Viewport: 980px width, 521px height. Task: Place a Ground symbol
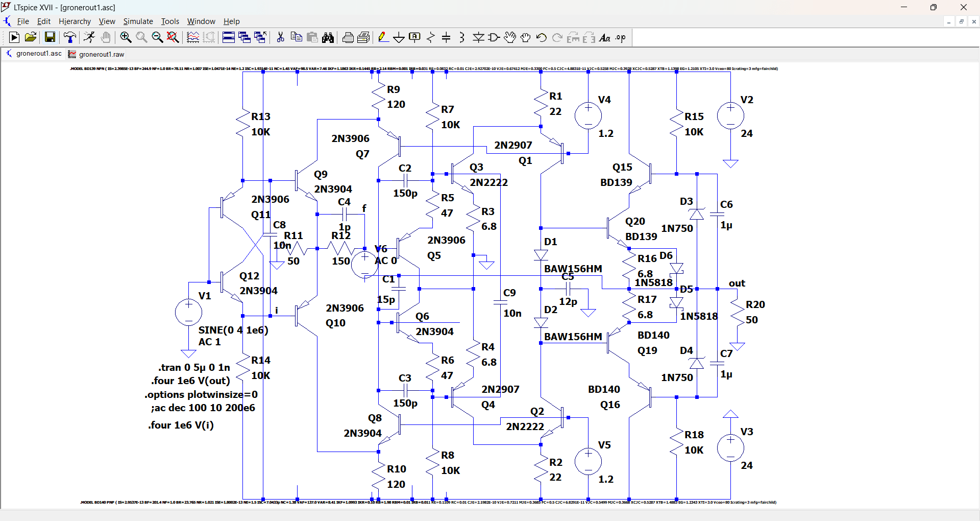(399, 37)
